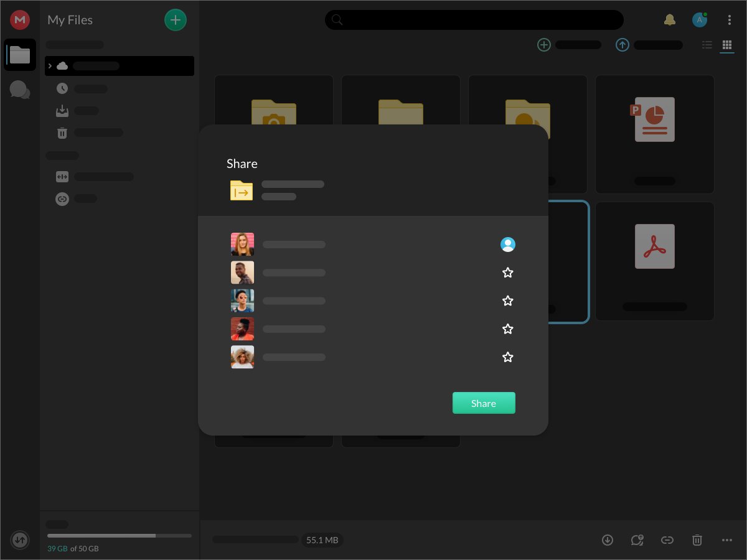The image size is (747, 560).
Task: Open the MEGA logo icon
Action: (x=19, y=19)
